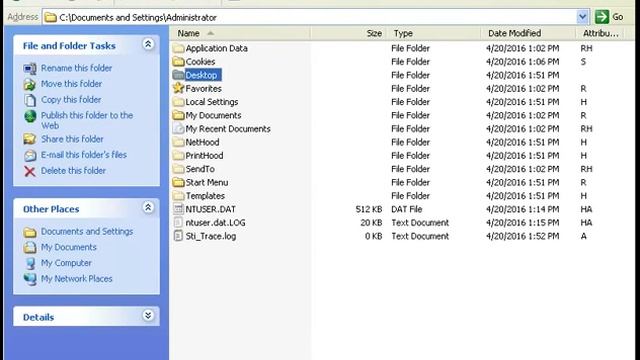The image size is (640, 360).
Task: Click the My Documents folder icon in file list
Action: pyautogui.click(x=178, y=115)
